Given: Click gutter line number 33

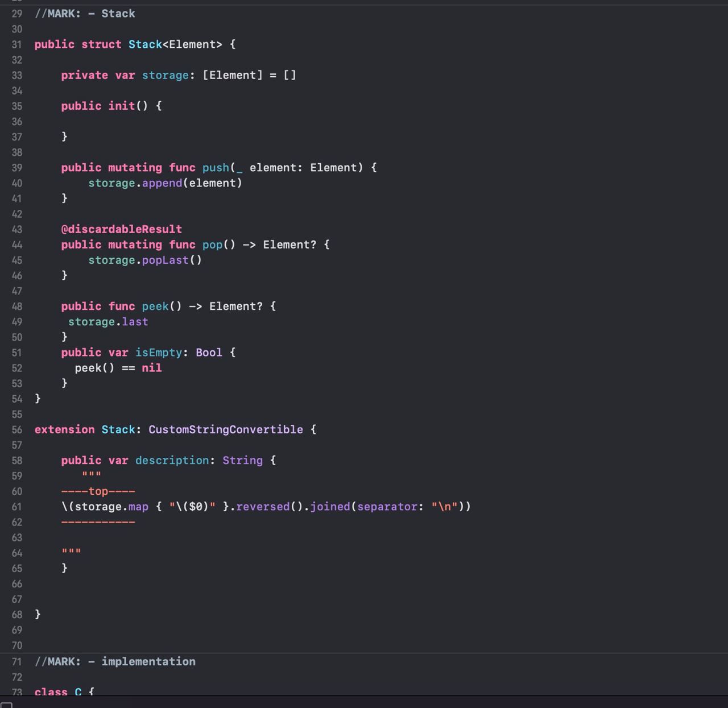Looking at the screenshot, I should [17, 75].
